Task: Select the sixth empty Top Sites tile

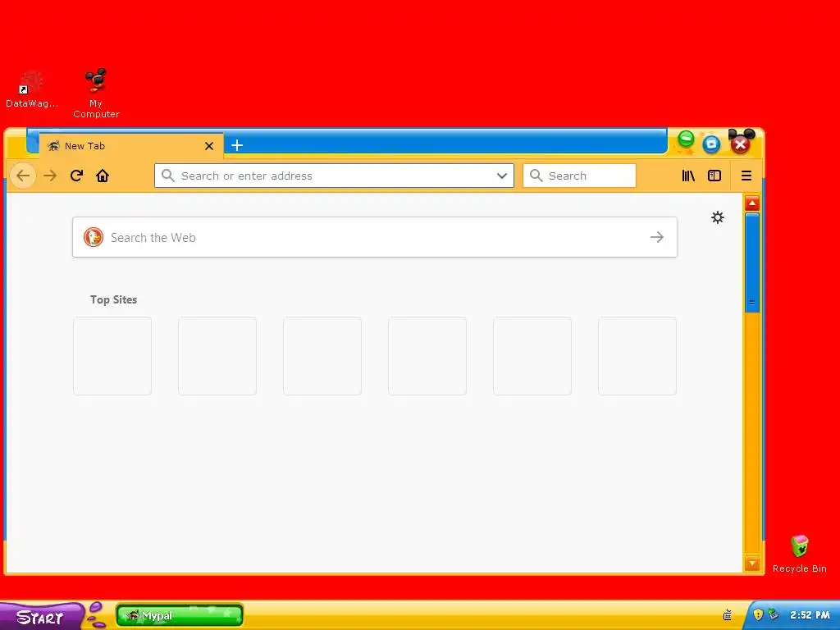Action: (637, 356)
